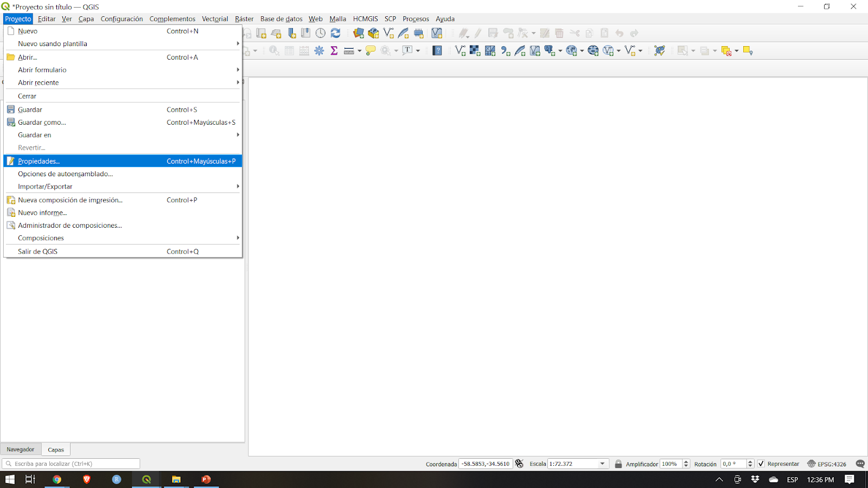The image size is (868, 488).
Task: Click New Map View toolbar icon
Action: coord(261,33)
